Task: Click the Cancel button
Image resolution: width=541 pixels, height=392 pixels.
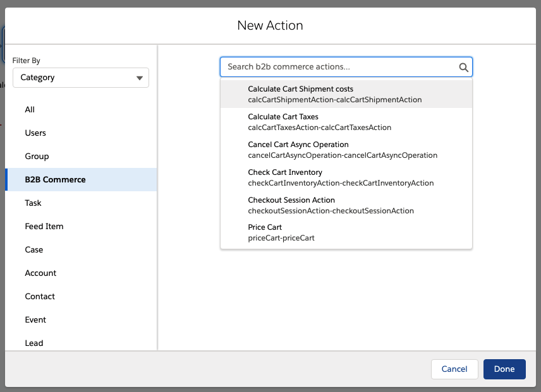Action: [x=454, y=369]
